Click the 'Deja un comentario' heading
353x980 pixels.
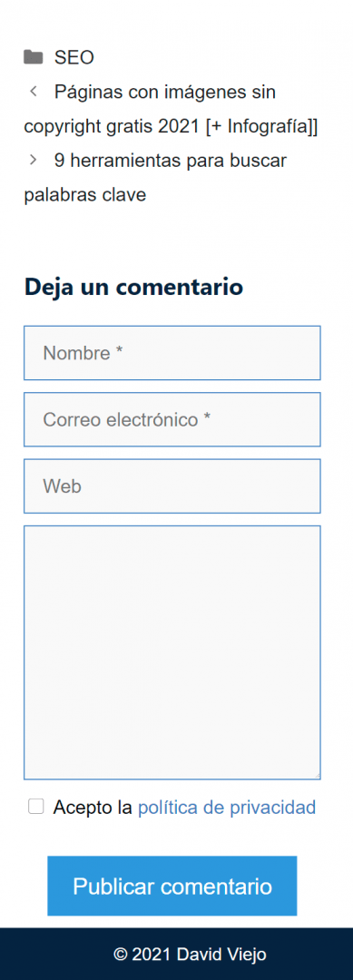pos(133,288)
